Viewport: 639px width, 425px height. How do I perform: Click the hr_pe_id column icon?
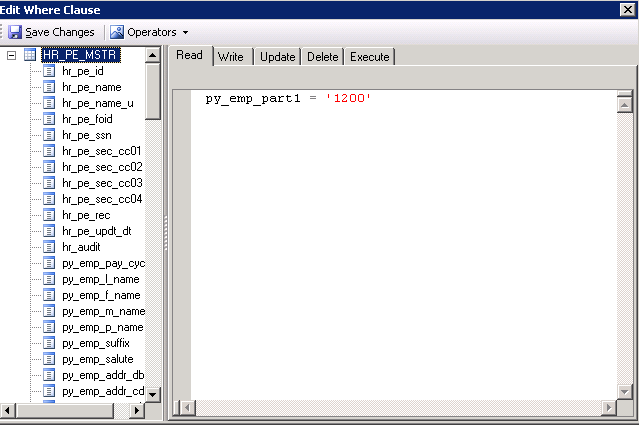coord(50,71)
